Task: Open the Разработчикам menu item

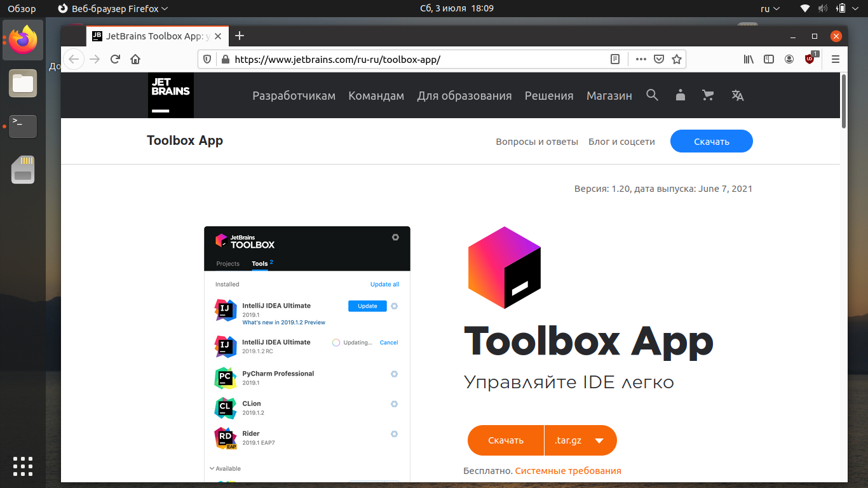Action: pyautogui.click(x=294, y=96)
